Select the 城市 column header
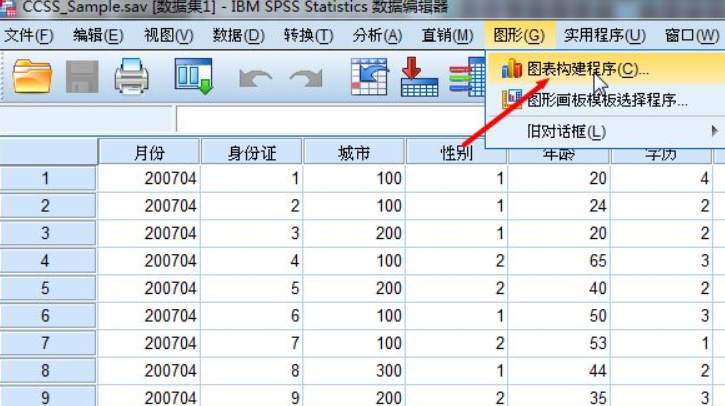The height and width of the screenshot is (406, 725). (x=354, y=152)
